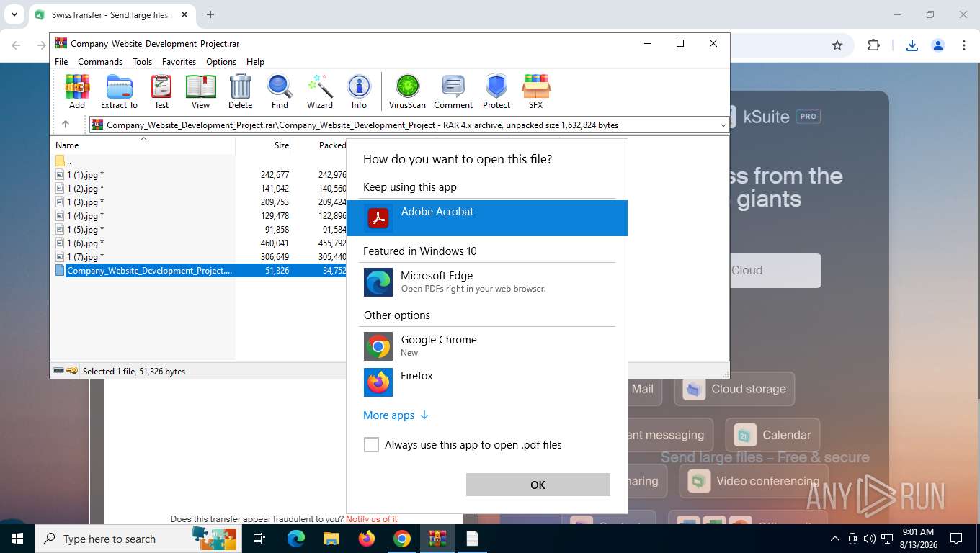Image resolution: width=980 pixels, height=553 pixels.
Task: Run the Test archive tool
Action: [x=161, y=91]
